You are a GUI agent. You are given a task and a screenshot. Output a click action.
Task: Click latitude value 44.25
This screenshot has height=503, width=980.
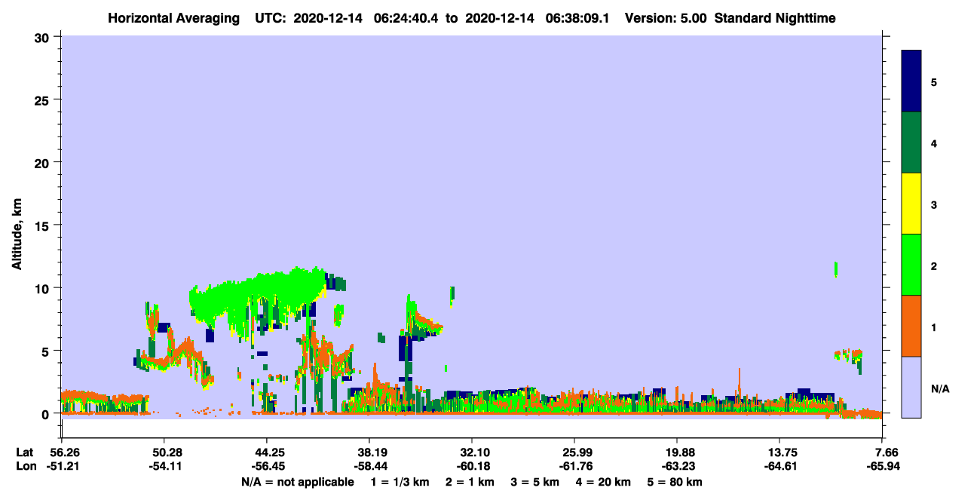[266, 452]
